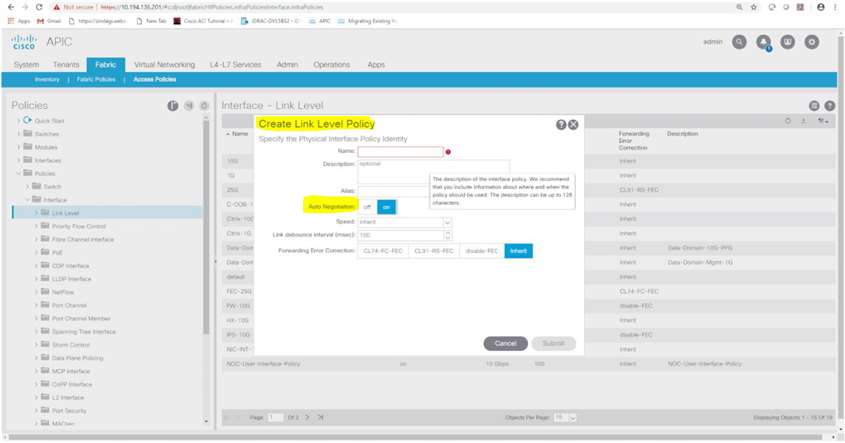Click the Quick Start icon in Policies tree
Viewport: 845px width, 443px height.
click(x=27, y=121)
